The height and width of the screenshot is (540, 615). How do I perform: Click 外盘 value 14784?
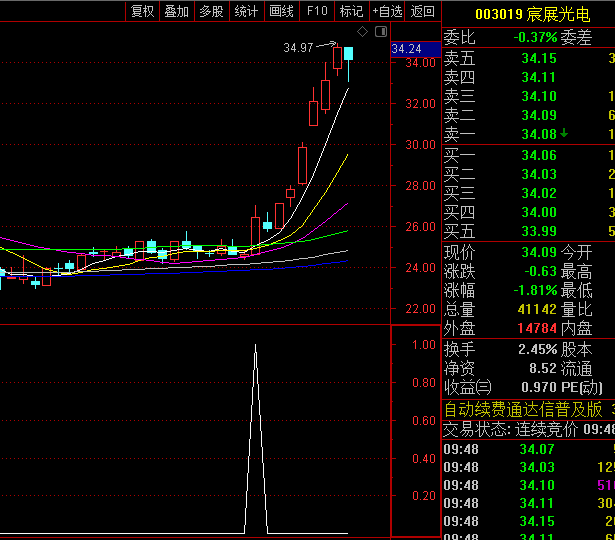click(537, 329)
